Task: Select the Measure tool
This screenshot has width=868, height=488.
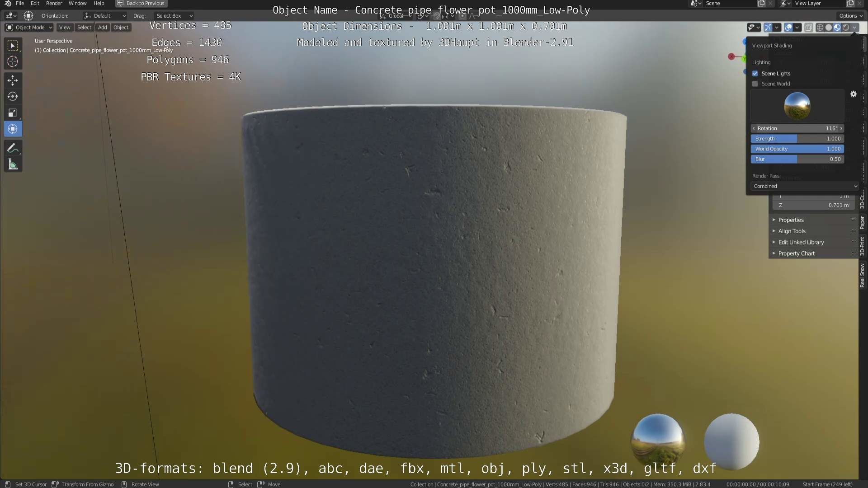Action: (x=13, y=164)
